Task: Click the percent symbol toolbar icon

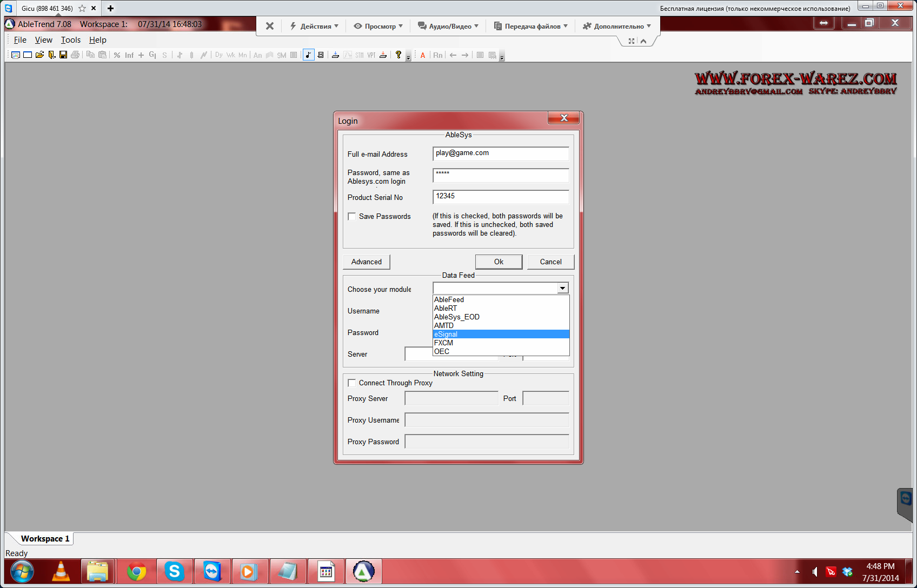Action: pyautogui.click(x=117, y=55)
